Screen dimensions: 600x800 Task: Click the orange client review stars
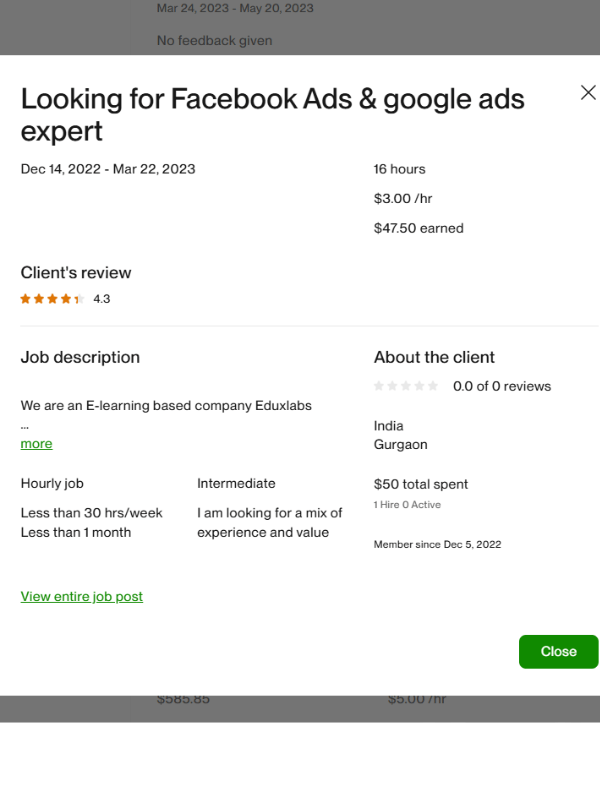tap(52, 299)
